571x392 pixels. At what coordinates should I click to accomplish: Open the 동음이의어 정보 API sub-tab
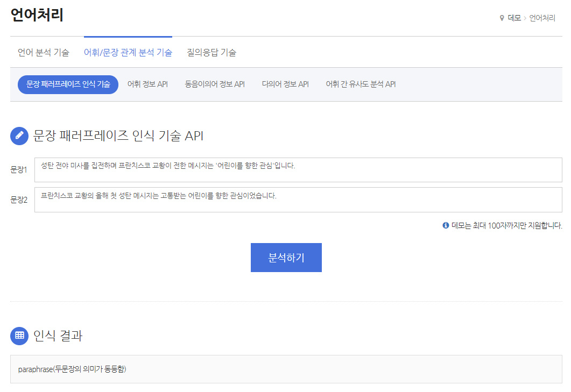tap(215, 84)
